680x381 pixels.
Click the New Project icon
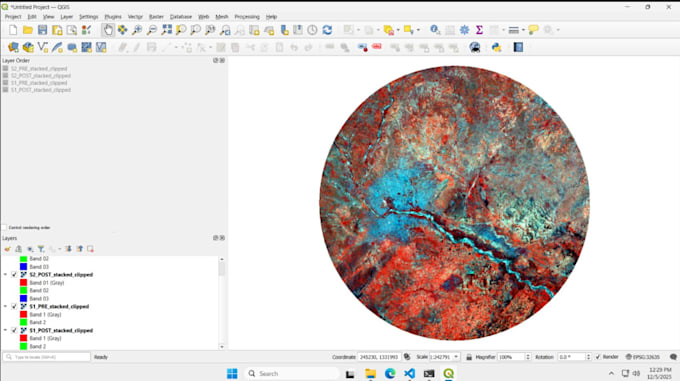tap(13, 30)
